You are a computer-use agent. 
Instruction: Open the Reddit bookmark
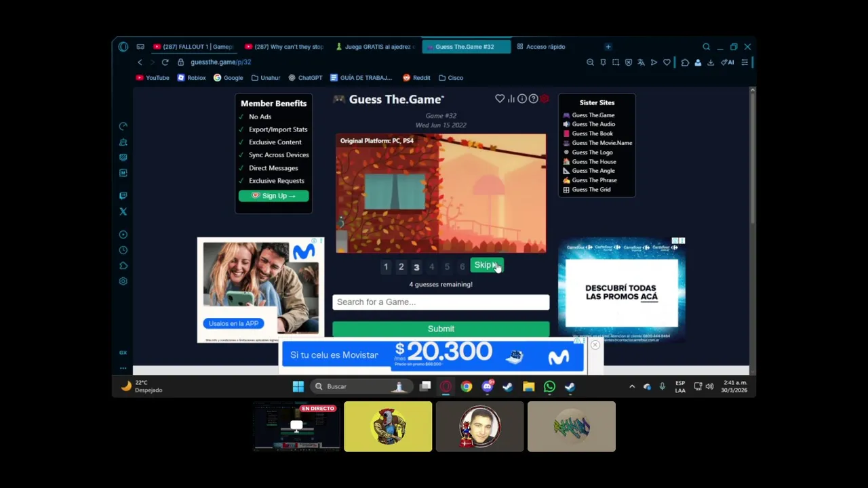tap(416, 78)
